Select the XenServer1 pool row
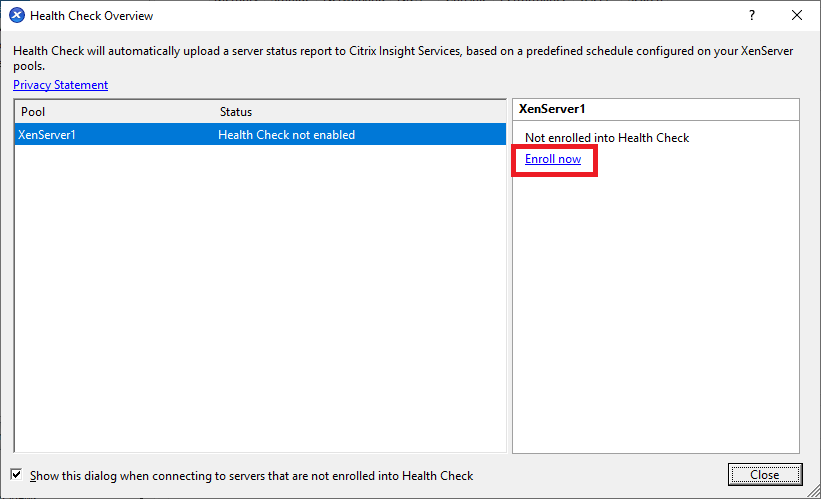821x499 pixels. (47, 135)
